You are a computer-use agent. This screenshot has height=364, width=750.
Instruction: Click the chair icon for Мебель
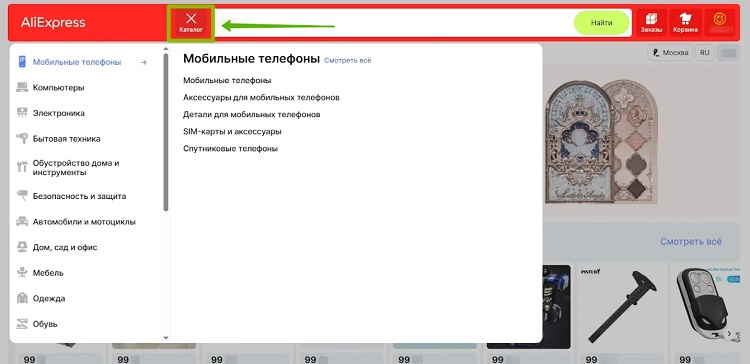pos(22,273)
